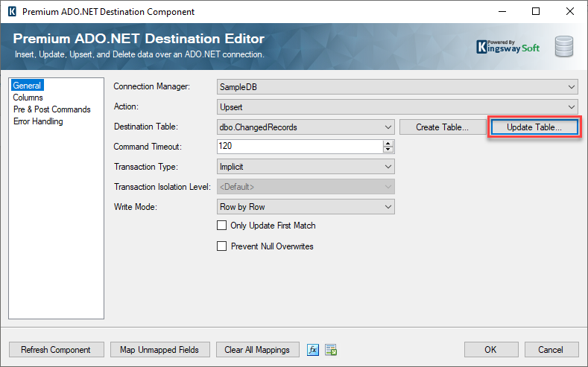Click the KingswaySoft logo

coord(508,47)
